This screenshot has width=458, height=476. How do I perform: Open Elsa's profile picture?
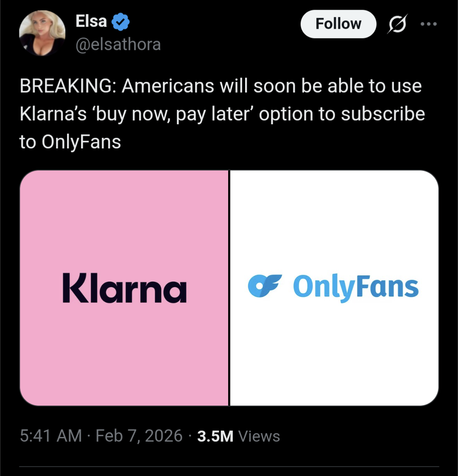tap(42, 33)
